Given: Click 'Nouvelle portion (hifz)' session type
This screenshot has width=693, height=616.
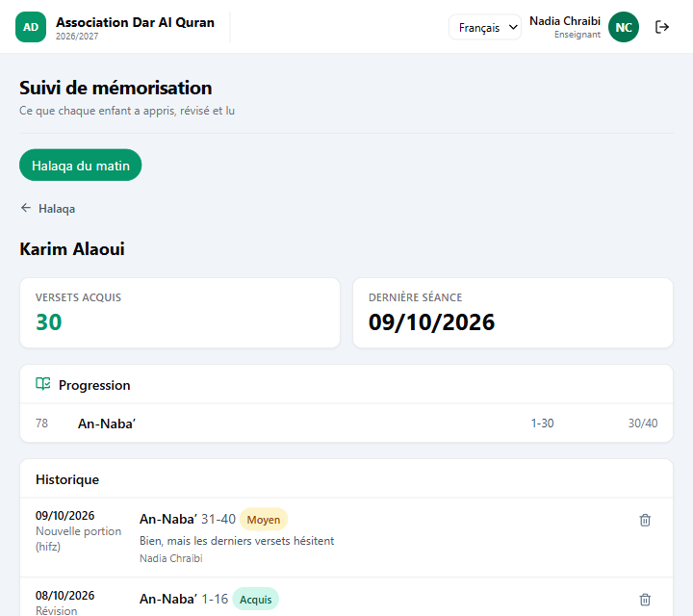Looking at the screenshot, I should [78, 539].
